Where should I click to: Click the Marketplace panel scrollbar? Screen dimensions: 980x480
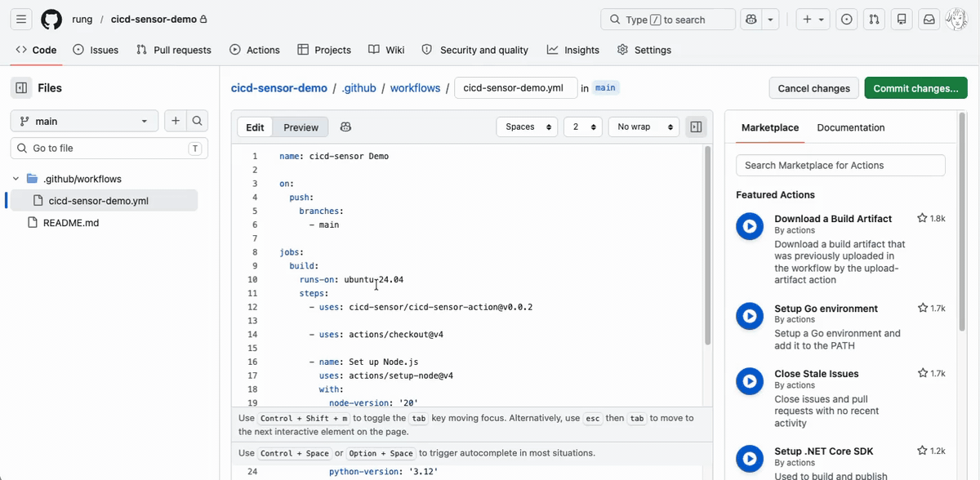pyautogui.click(x=961, y=220)
